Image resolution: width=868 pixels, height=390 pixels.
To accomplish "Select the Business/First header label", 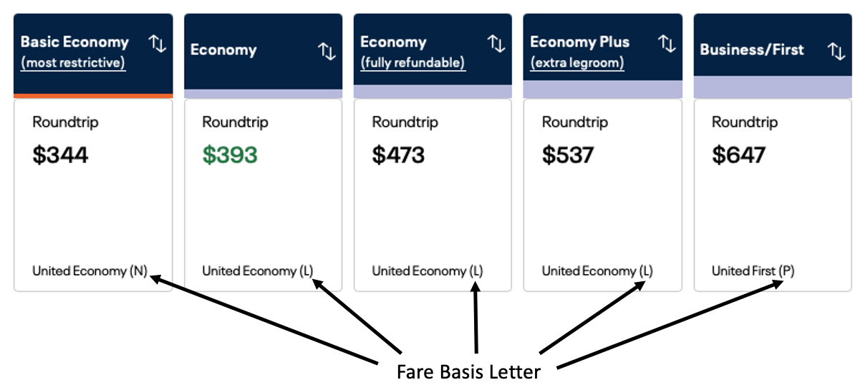I will point(752,50).
